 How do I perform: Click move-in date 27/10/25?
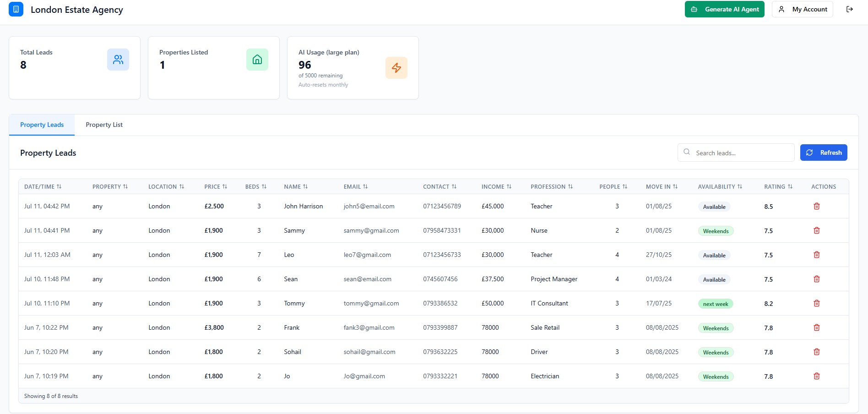(x=659, y=255)
